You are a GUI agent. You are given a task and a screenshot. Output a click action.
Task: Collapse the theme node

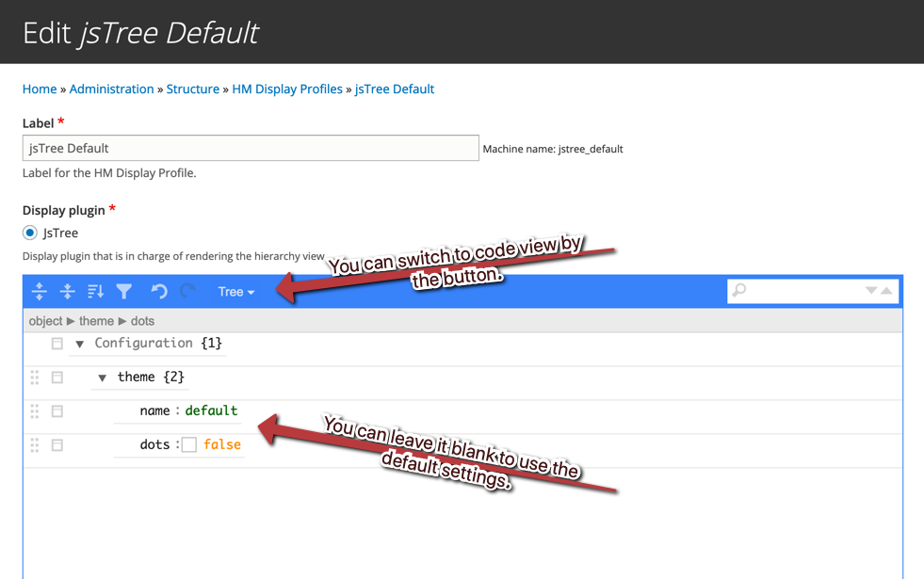click(x=102, y=378)
